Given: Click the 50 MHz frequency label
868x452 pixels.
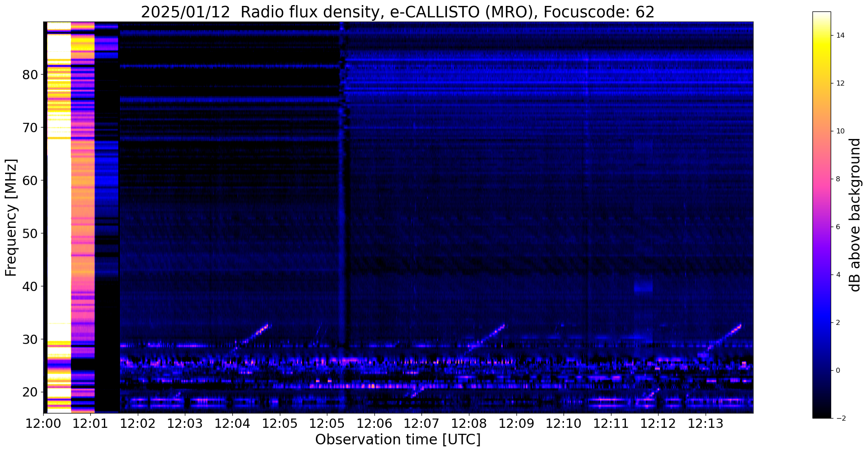Looking at the screenshot, I should (30, 233).
